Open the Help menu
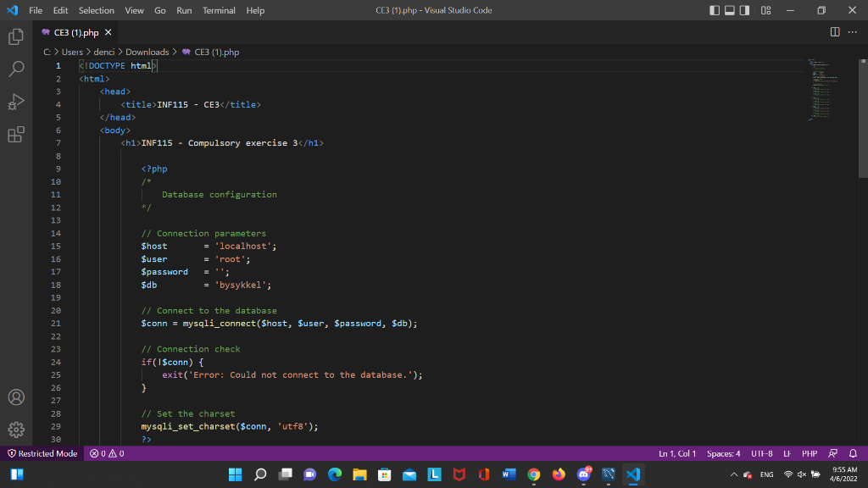This screenshot has height=488, width=868. click(255, 10)
